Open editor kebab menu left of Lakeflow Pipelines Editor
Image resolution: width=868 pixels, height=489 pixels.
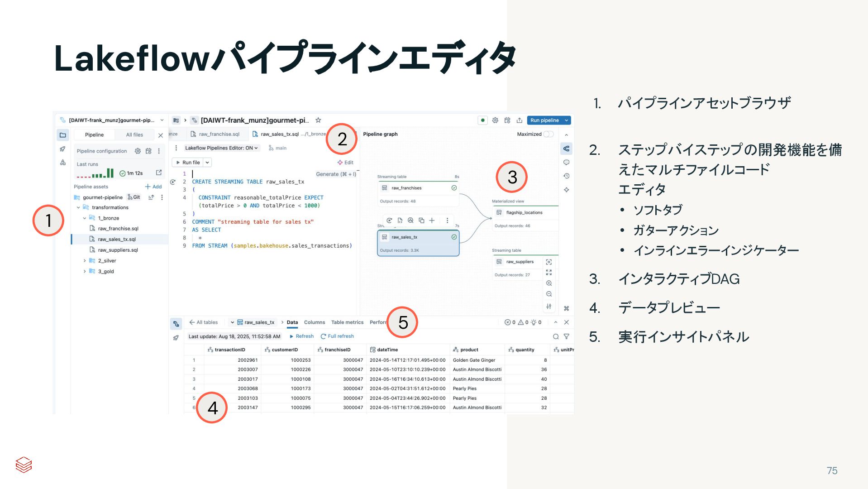tap(176, 148)
